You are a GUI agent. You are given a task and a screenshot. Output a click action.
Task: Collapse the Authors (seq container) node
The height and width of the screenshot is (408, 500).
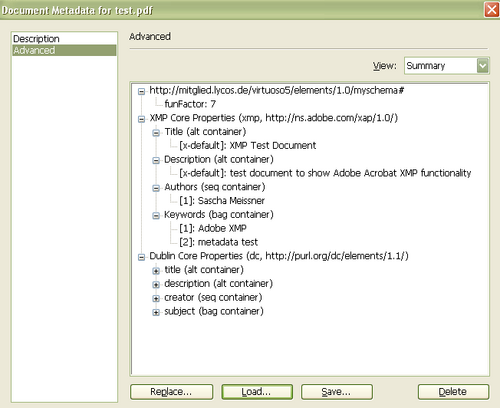[x=156, y=188]
